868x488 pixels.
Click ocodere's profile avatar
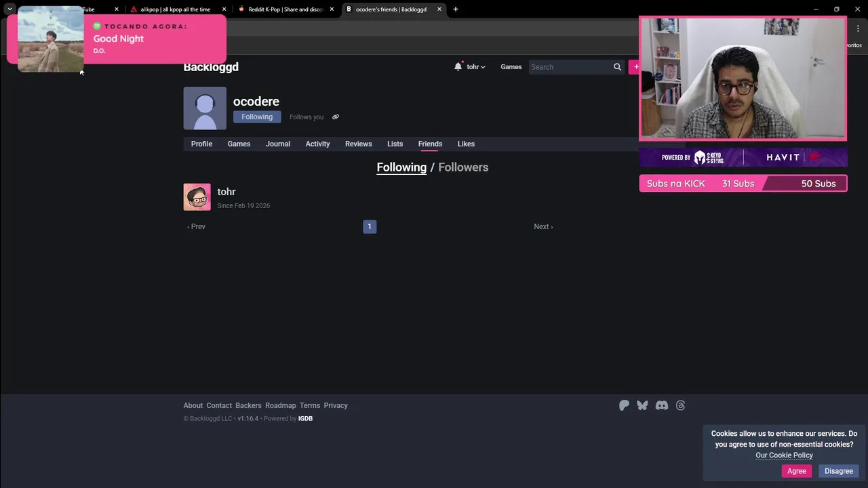[x=205, y=108]
